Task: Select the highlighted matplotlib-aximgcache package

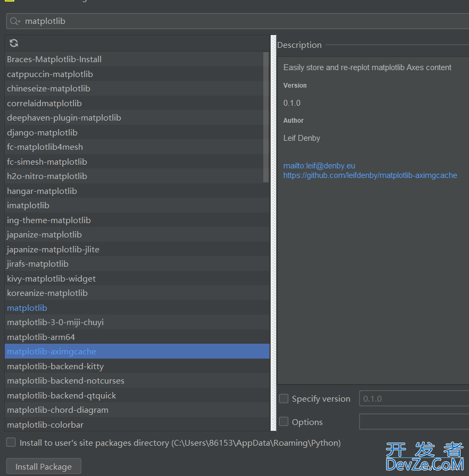Action: tap(137, 352)
